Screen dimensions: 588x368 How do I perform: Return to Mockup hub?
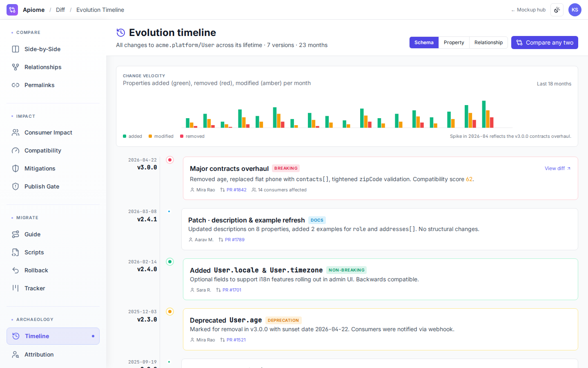pyautogui.click(x=528, y=10)
